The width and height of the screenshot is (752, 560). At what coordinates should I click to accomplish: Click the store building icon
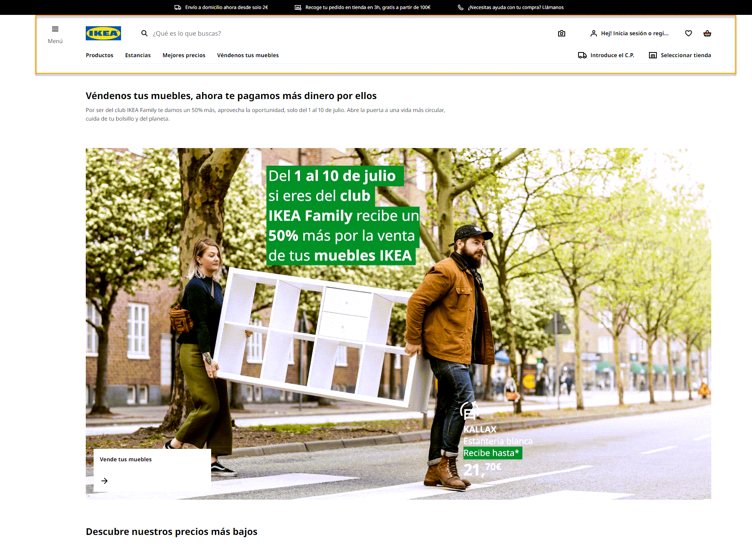click(653, 55)
